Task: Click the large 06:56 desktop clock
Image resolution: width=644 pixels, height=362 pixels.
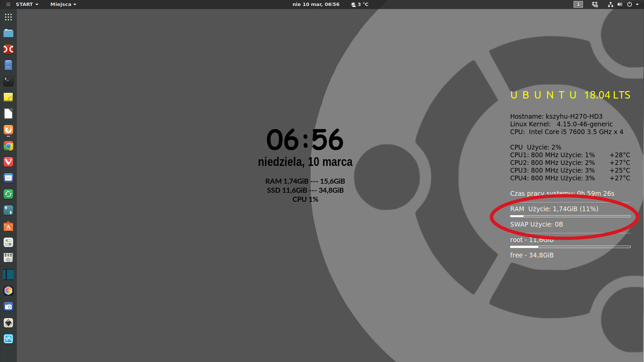Action: coord(305,140)
